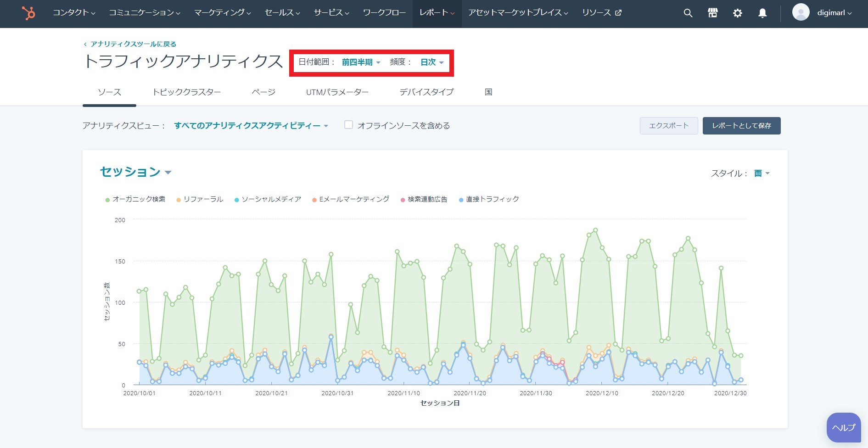
Task: Toggle the 検索連動広告 legend series
Action: [424, 199]
